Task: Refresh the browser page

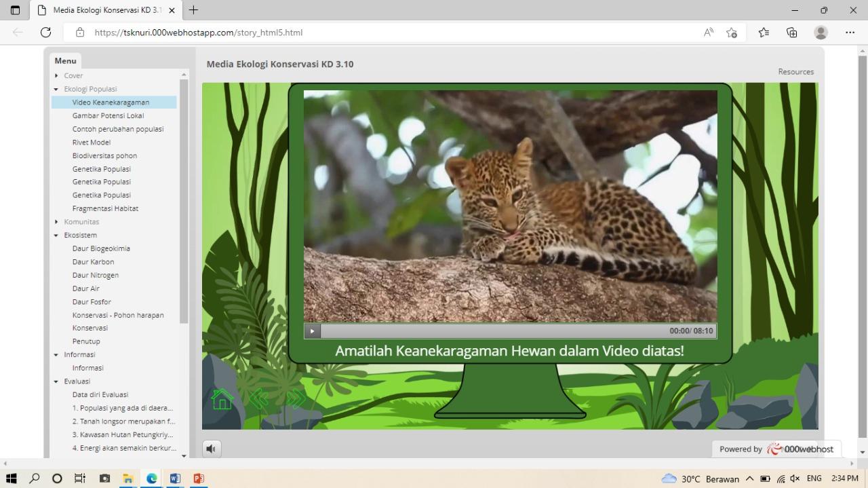Action: coord(45,32)
